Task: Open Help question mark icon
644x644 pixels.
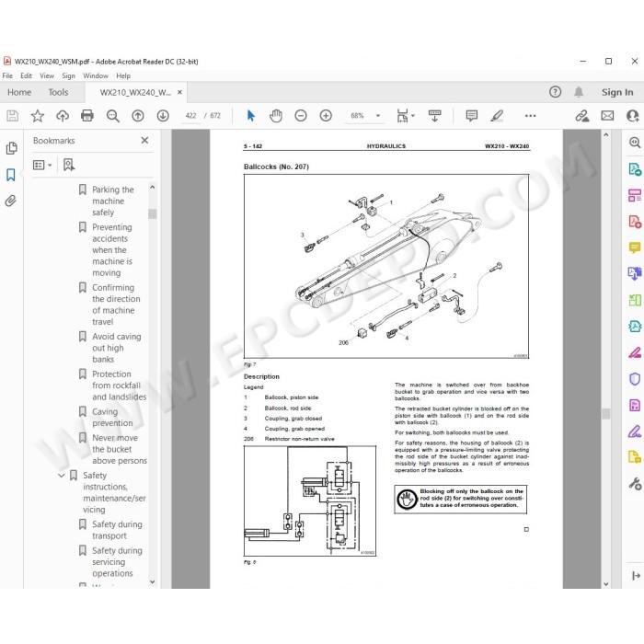Action: [555, 92]
